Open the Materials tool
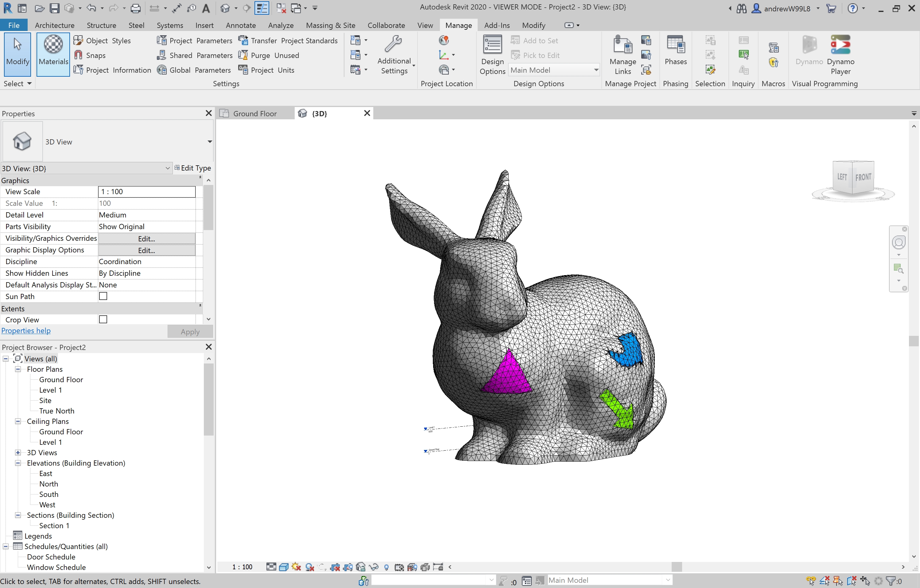920x588 pixels. click(x=53, y=54)
